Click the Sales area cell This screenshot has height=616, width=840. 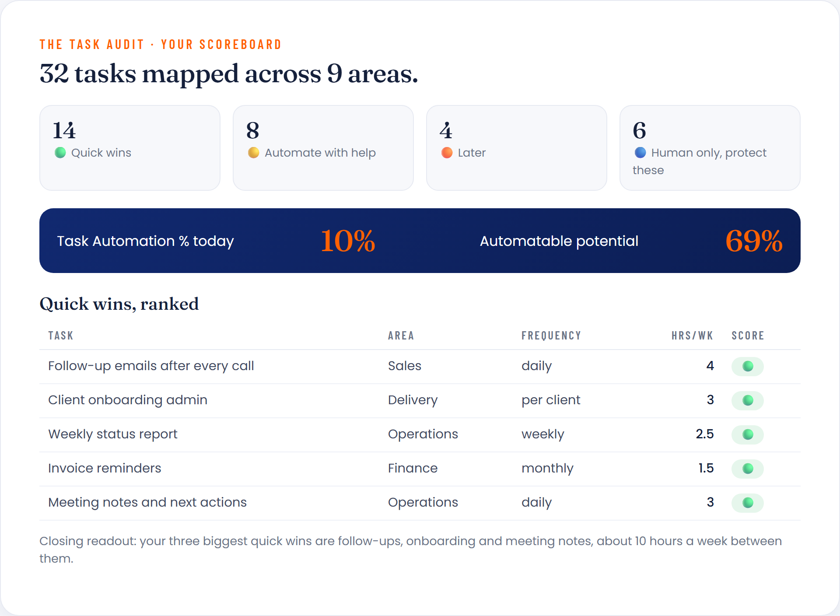[405, 366]
